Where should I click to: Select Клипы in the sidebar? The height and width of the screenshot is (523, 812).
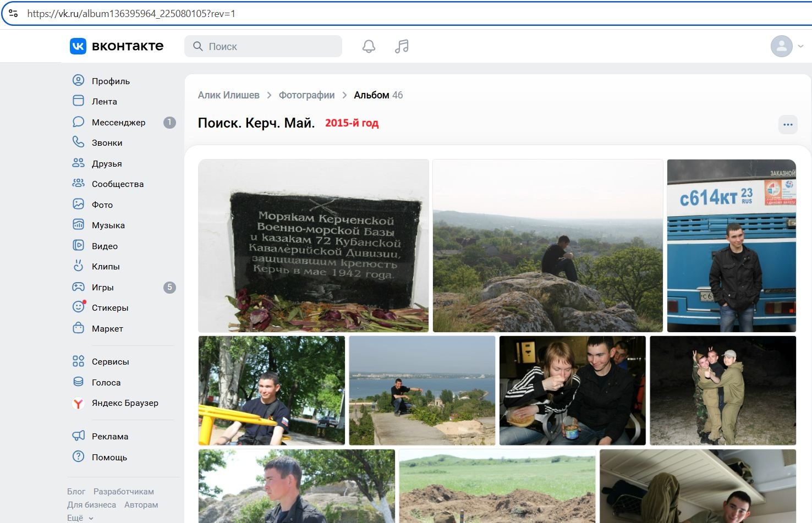[106, 266]
